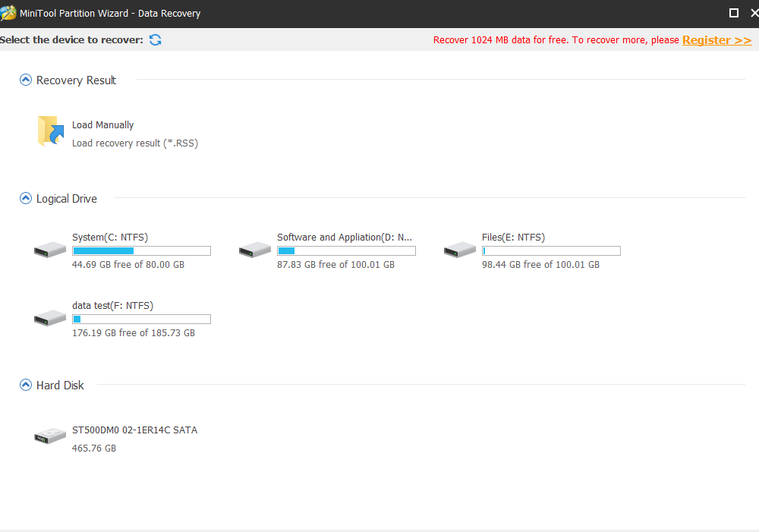The height and width of the screenshot is (532, 759).
Task: Click the ST500DM0 02-1ER14C SATA label
Action: [x=134, y=430]
